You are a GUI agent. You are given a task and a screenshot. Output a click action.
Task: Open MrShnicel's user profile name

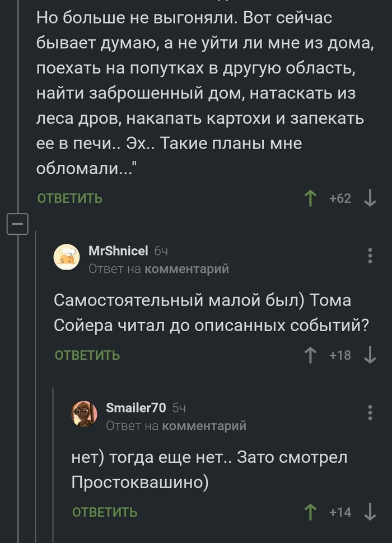(x=118, y=250)
